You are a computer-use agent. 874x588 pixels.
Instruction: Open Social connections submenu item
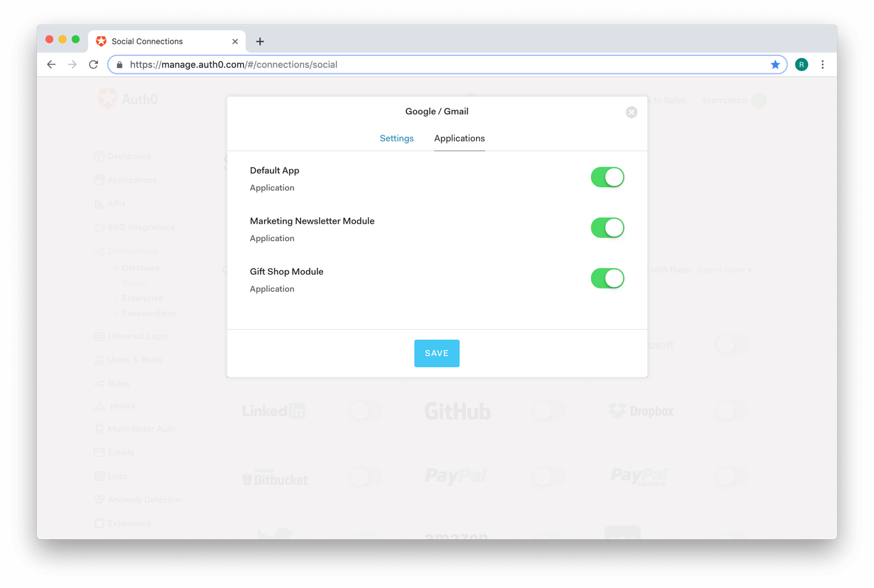(134, 283)
